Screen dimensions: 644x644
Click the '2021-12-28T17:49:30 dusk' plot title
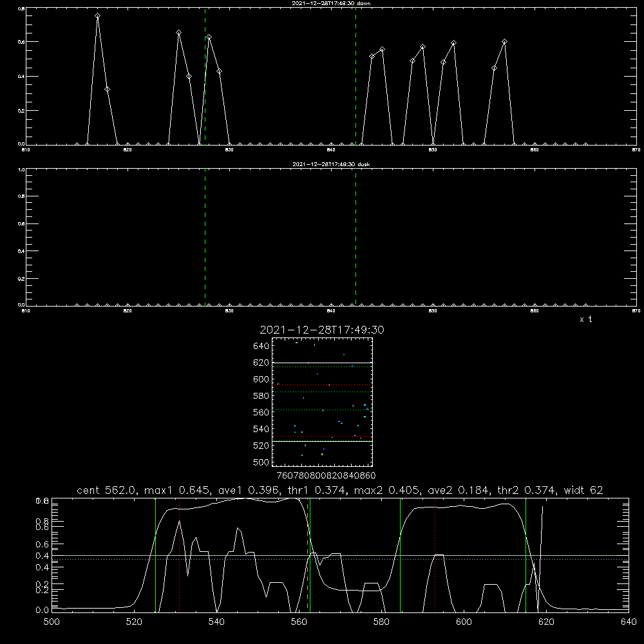point(331,164)
